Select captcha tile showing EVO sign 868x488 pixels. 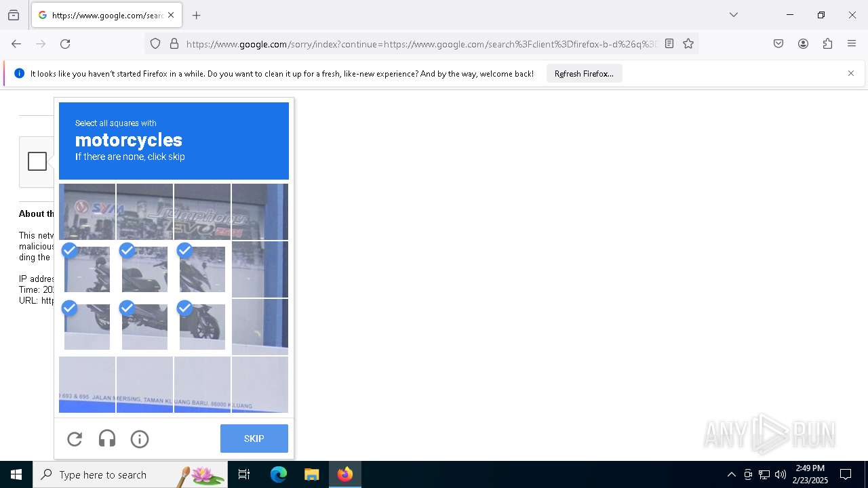(x=202, y=211)
